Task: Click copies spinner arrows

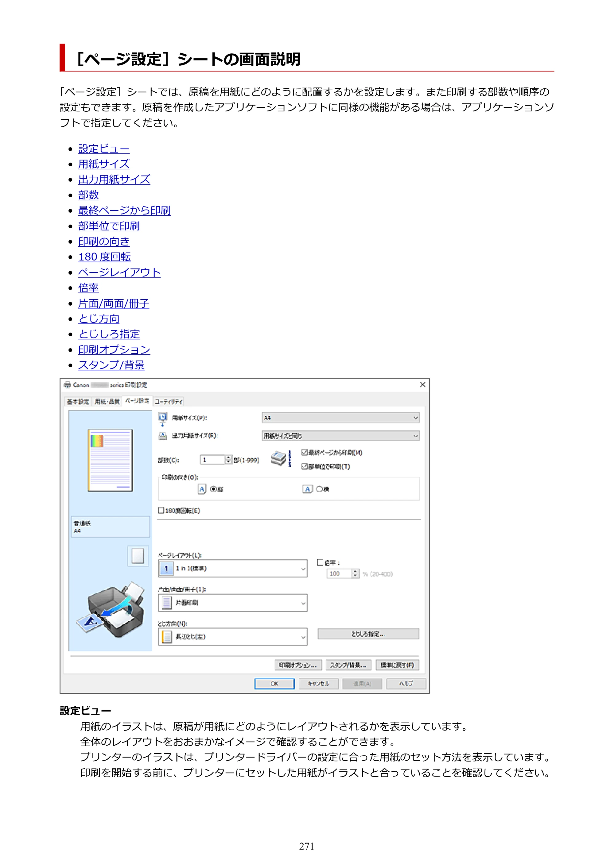Action: click(x=228, y=460)
